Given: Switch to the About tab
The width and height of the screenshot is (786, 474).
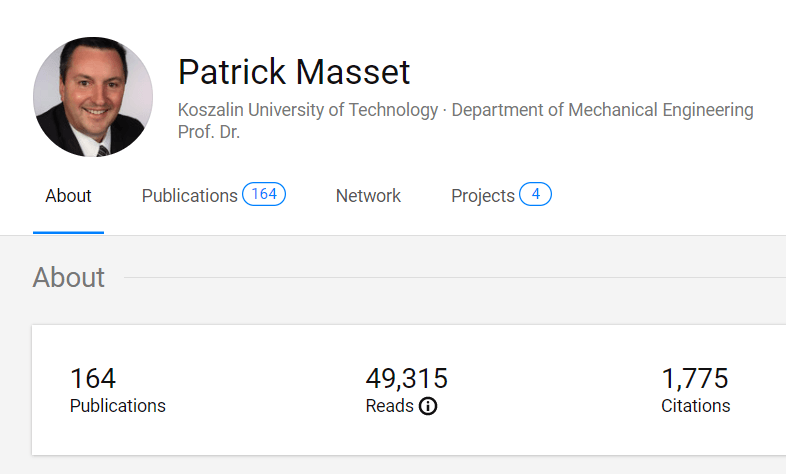Looking at the screenshot, I should (68, 196).
